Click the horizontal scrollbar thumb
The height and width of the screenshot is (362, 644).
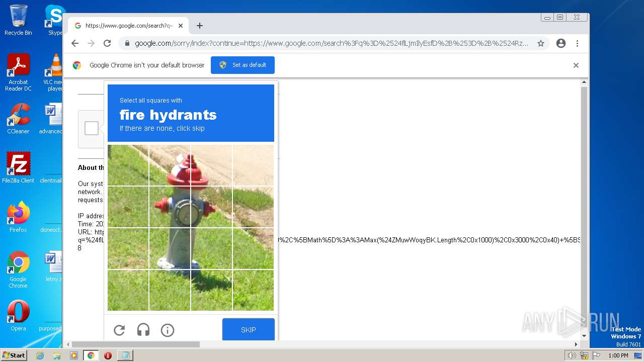tap(135, 344)
